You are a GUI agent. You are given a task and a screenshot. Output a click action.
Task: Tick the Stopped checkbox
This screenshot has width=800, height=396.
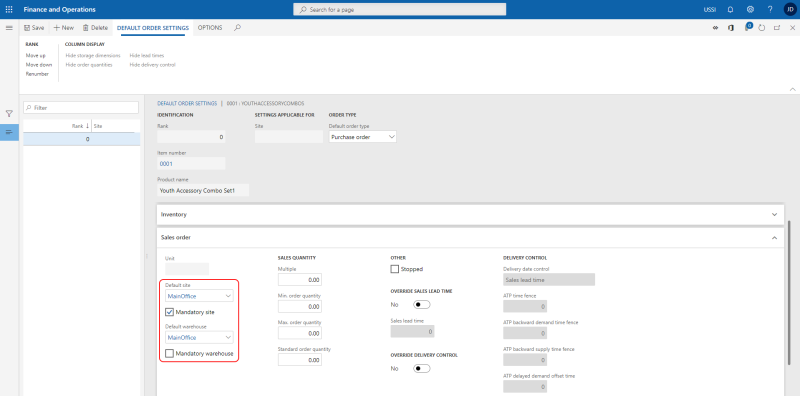point(394,269)
